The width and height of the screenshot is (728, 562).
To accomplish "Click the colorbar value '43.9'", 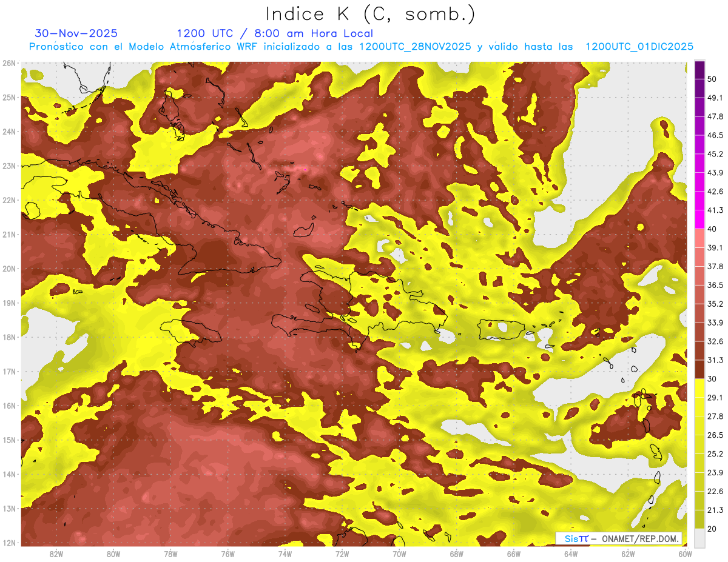I will (715, 173).
